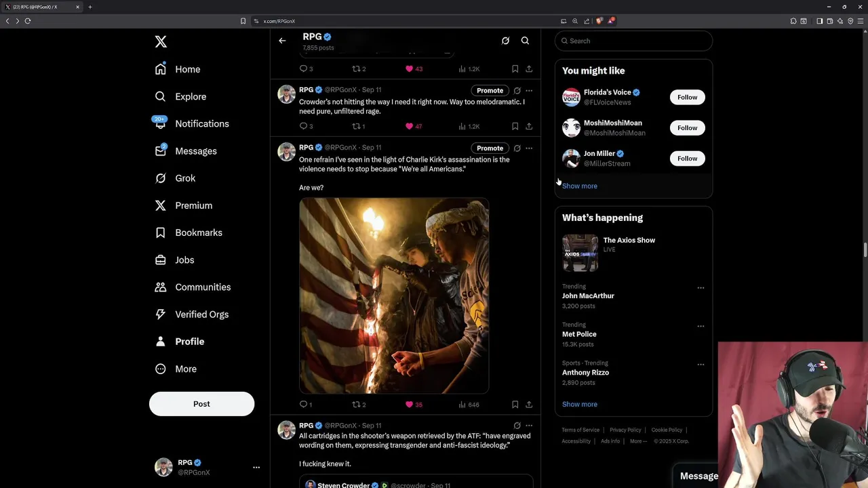Click Grok icon on cartridges post
Viewport: 868px width, 488px height.
pos(517,426)
